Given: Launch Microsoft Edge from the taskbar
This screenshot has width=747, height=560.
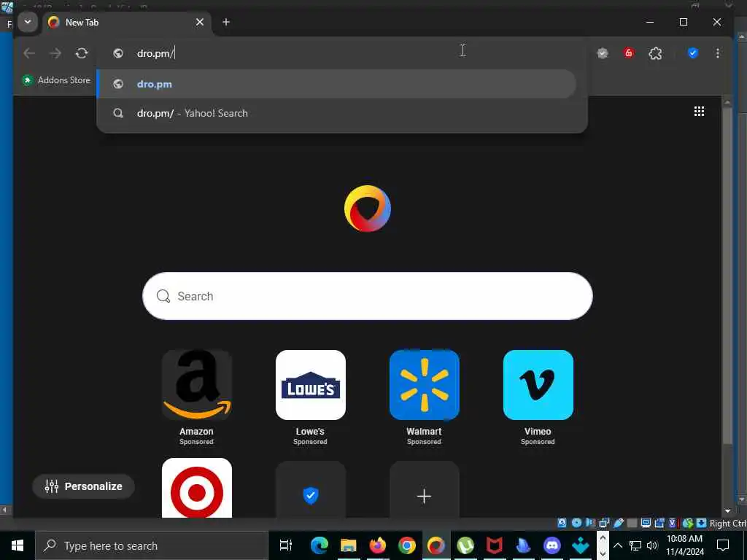Looking at the screenshot, I should (320, 545).
